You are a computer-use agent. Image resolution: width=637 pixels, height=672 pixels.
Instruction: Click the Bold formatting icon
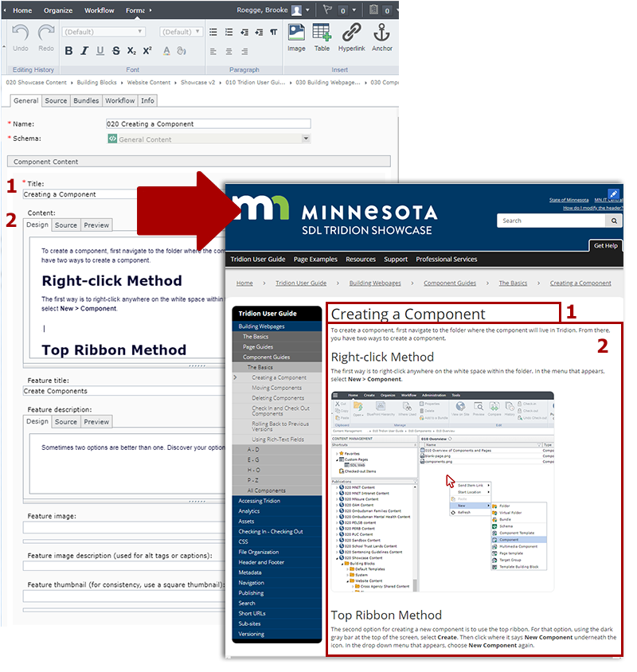(68, 51)
